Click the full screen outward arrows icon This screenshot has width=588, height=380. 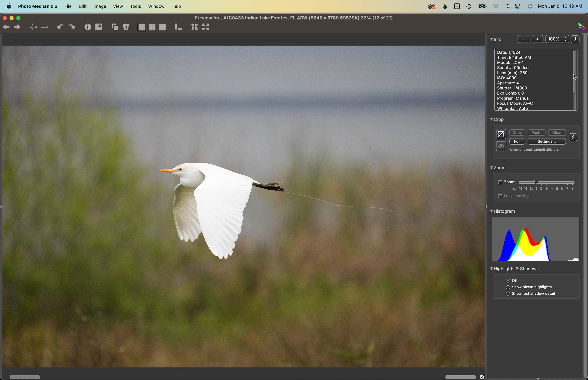tap(206, 27)
